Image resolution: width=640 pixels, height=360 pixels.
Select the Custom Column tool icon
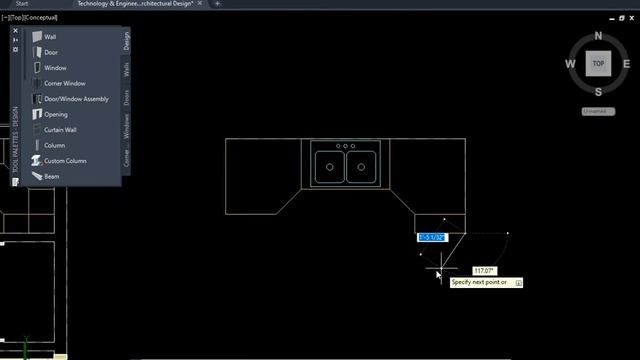coord(37,161)
